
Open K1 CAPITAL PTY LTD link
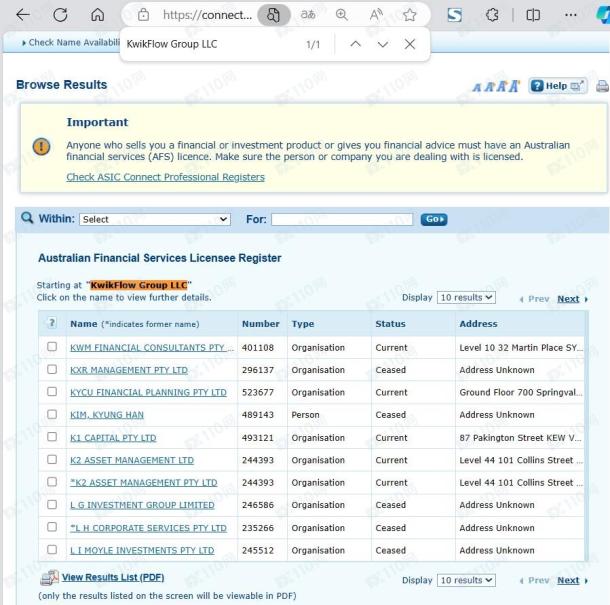coord(113,438)
